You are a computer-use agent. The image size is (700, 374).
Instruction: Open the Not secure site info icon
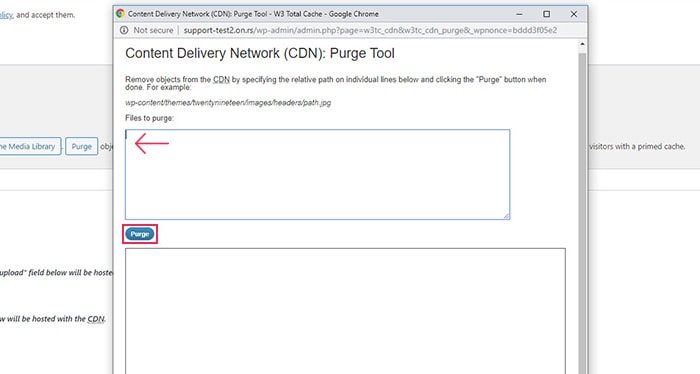[x=124, y=30]
